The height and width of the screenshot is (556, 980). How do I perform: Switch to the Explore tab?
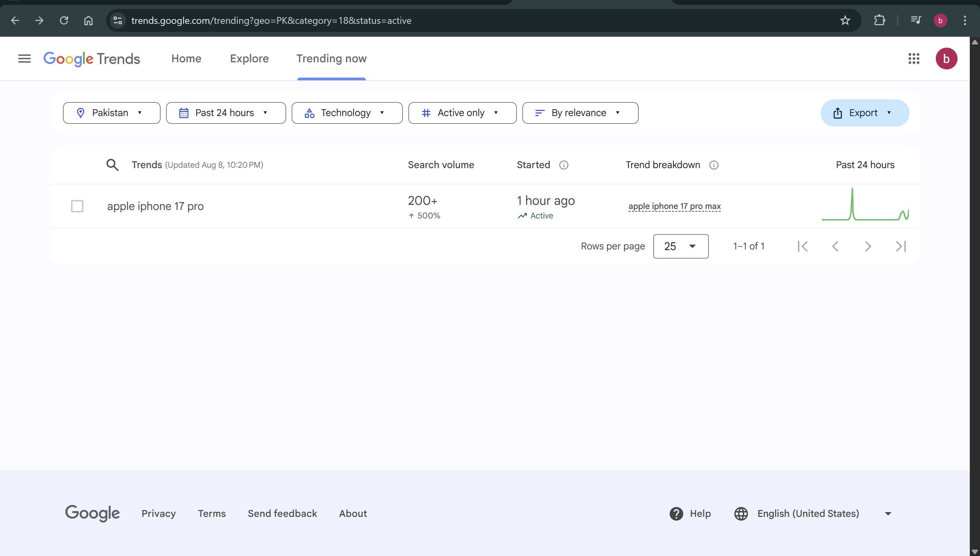pos(249,59)
